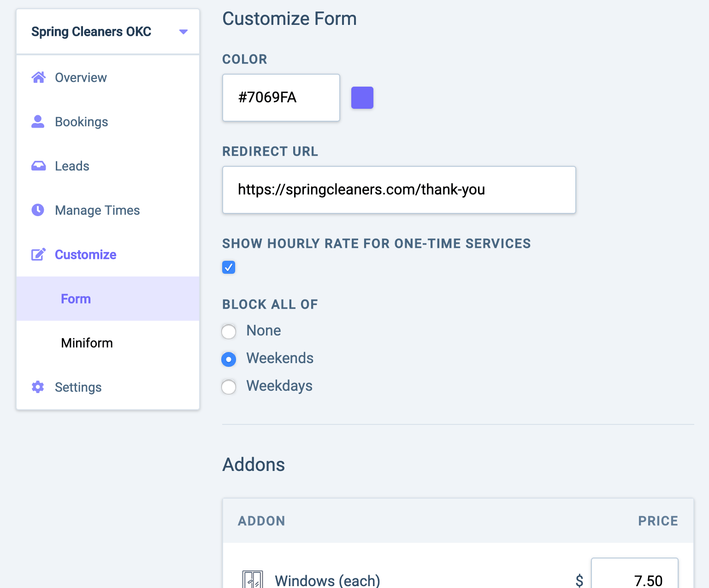Click the Customize edit pencil icon
The image size is (709, 588).
coord(38,254)
